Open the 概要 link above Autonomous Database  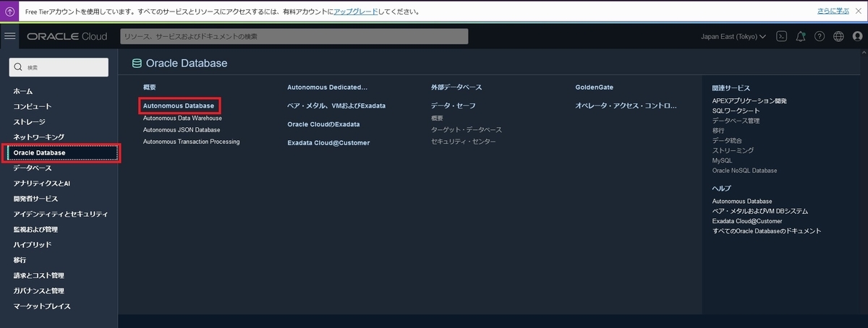(x=150, y=87)
